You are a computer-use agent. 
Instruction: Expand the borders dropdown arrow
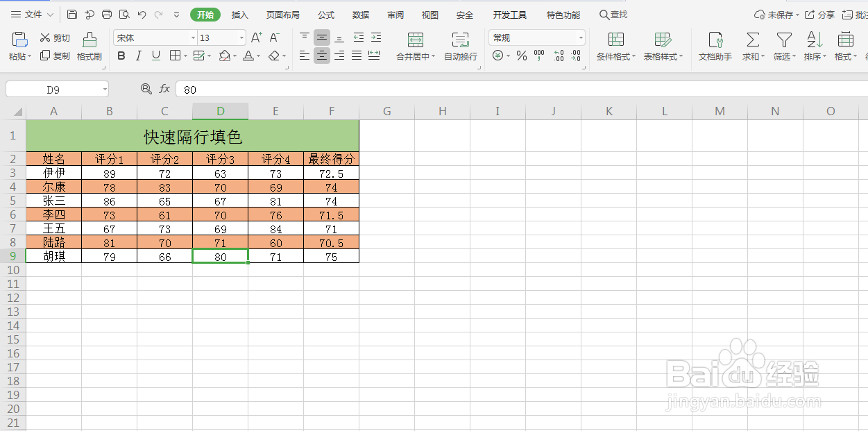click(x=185, y=56)
